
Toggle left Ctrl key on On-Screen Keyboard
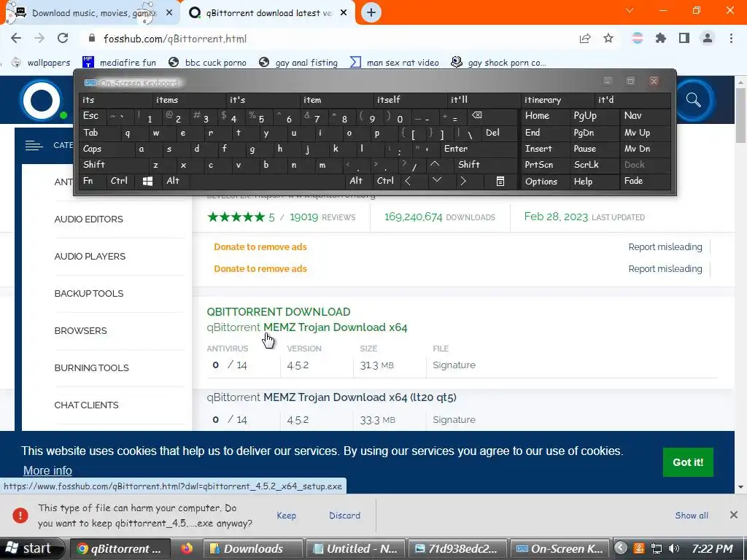tap(119, 181)
